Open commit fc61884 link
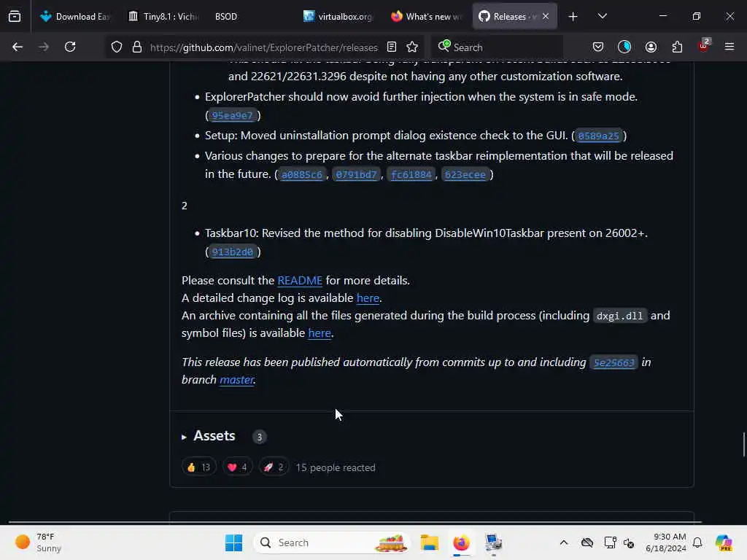Viewport: 747px width, 560px height. click(x=411, y=174)
